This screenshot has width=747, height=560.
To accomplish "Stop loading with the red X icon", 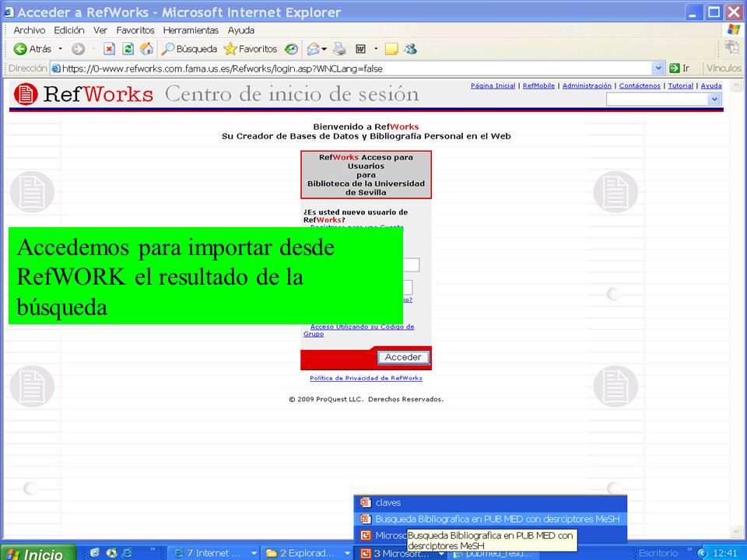I will pos(109,48).
